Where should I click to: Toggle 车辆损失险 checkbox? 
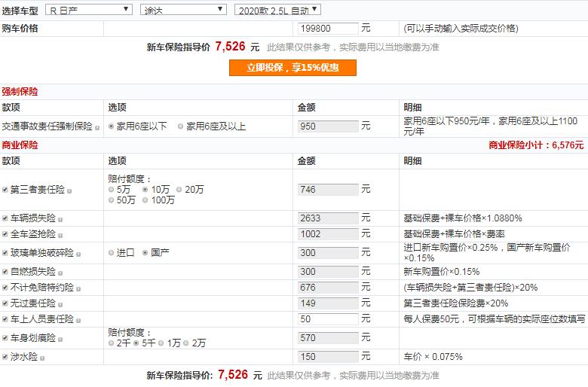pyautogui.click(x=5, y=218)
